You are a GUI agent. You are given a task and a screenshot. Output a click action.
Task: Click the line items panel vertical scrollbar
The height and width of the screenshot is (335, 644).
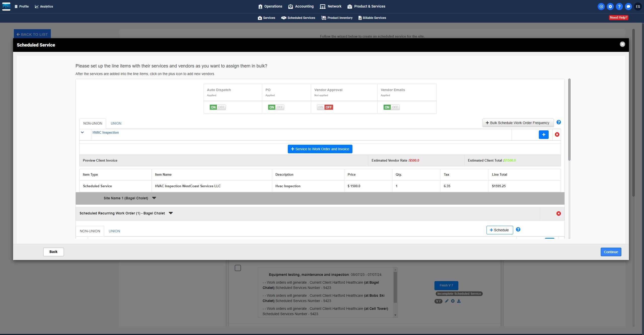[x=569, y=120]
